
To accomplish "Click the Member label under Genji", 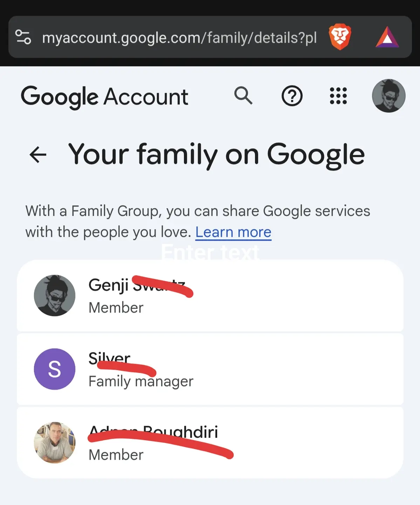I will (x=116, y=308).
